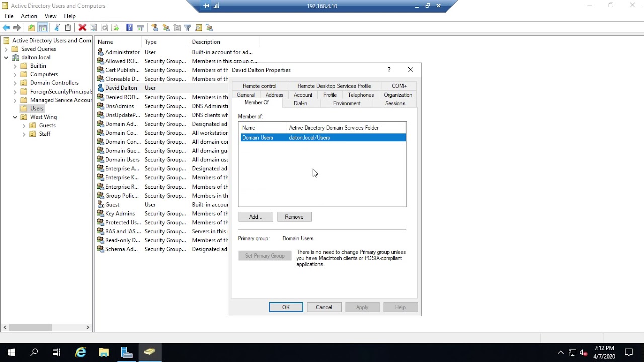Open the File menu
The width and height of the screenshot is (644, 362).
pyautogui.click(x=9, y=16)
